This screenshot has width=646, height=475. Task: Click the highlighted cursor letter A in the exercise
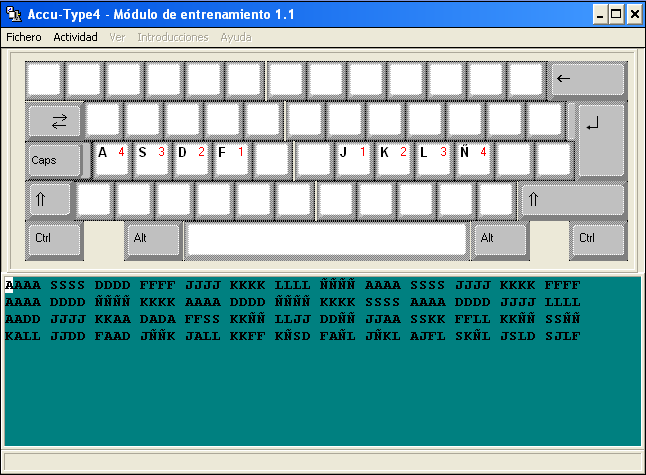(9, 285)
